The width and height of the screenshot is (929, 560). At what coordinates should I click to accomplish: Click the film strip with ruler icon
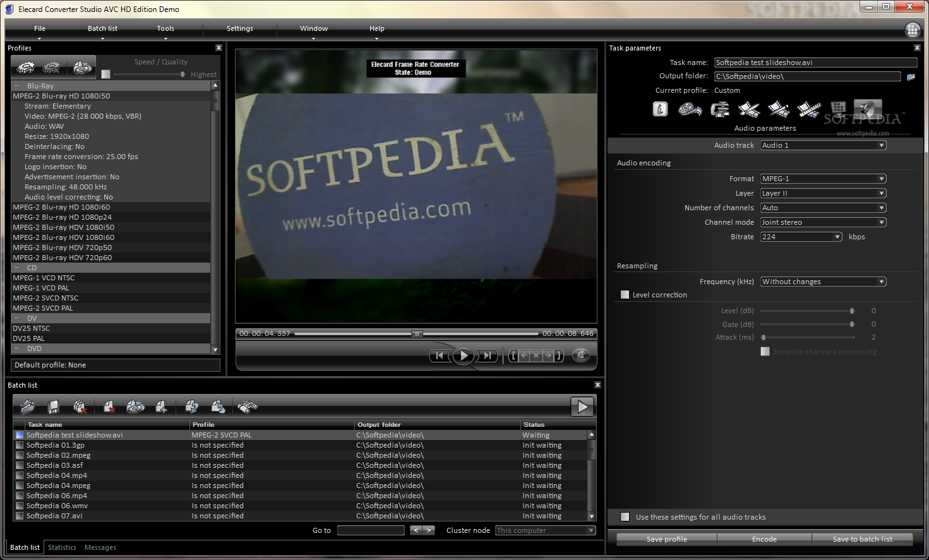coord(808,110)
